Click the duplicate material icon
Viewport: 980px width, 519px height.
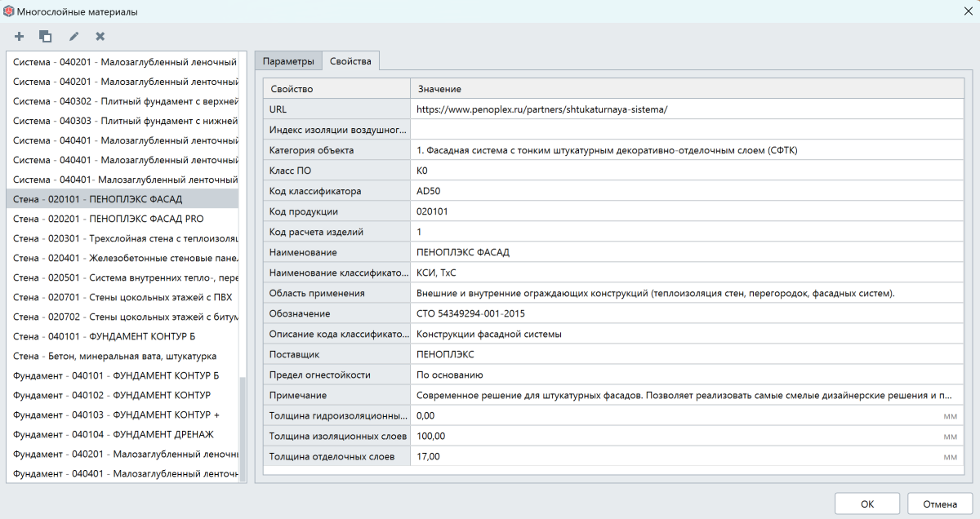[x=46, y=37]
